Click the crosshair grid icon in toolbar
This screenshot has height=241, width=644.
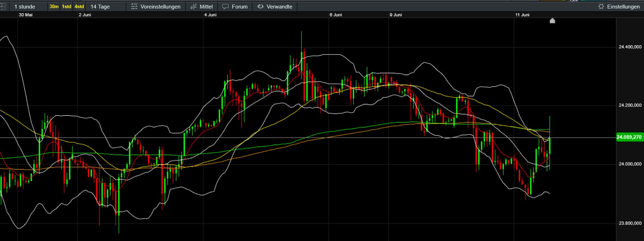coord(2,7)
